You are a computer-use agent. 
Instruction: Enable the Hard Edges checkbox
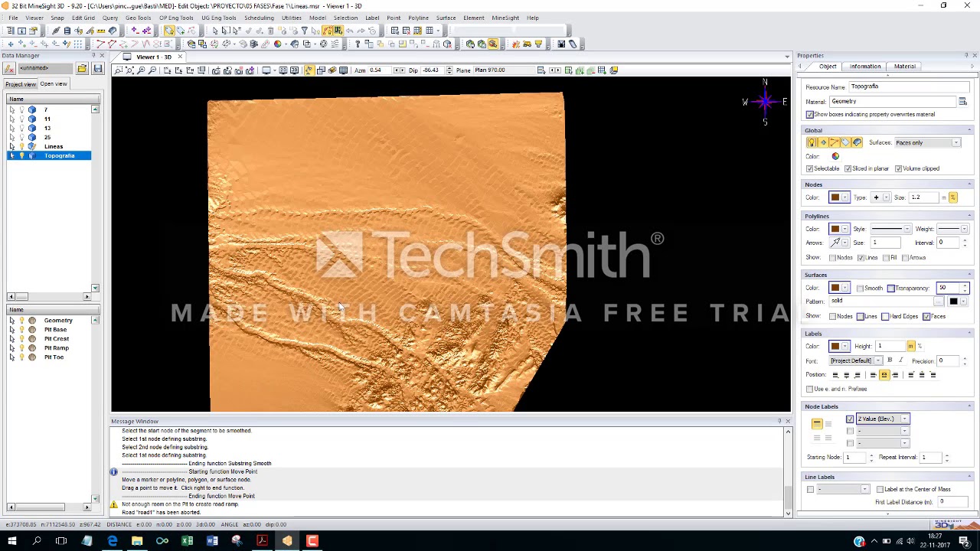(x=885, y=316)
